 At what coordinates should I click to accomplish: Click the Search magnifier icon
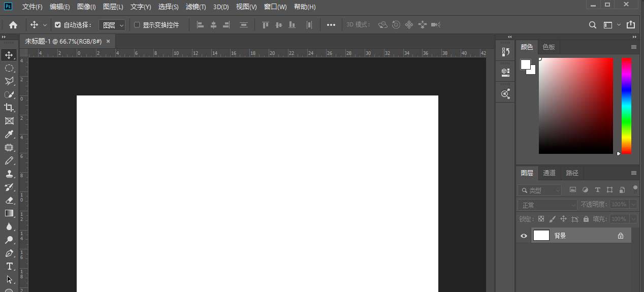point(592,25)
